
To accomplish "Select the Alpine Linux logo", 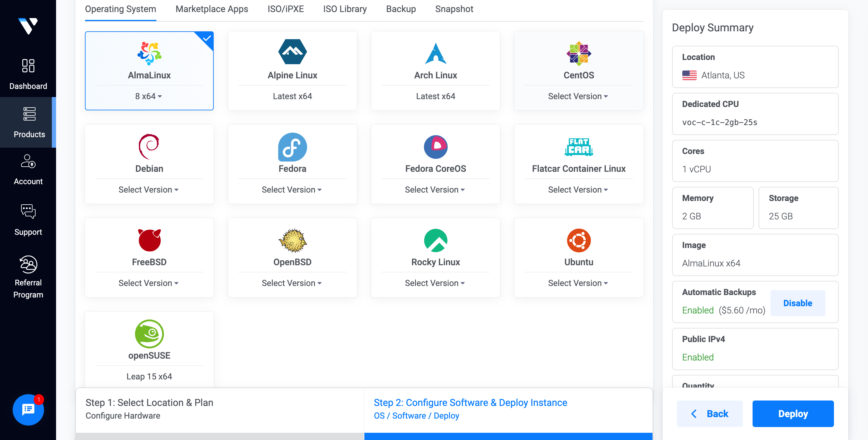I will [x=292, y=52].
